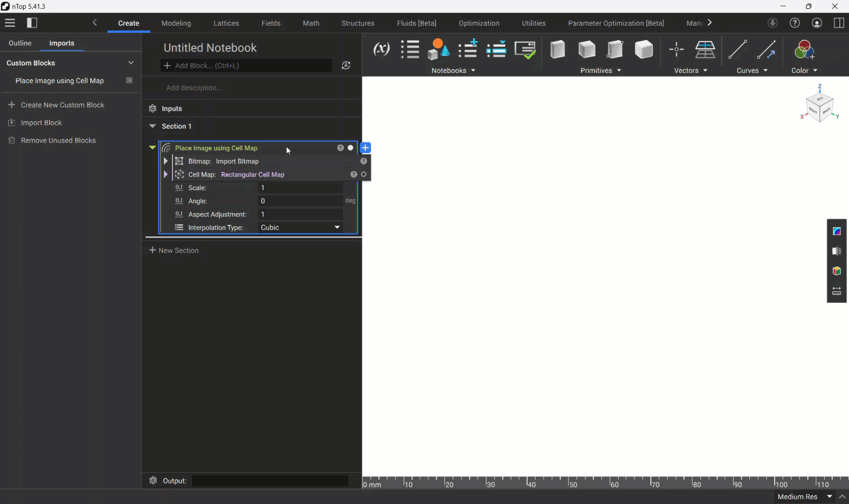Click the blue plus button beside the block
This screenshot has height=504, width=849.
[366, 148]
